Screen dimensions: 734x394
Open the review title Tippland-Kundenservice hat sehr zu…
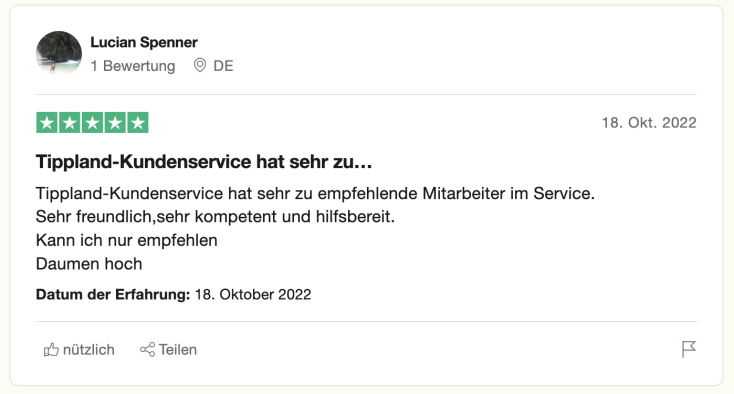pos(204,162)
